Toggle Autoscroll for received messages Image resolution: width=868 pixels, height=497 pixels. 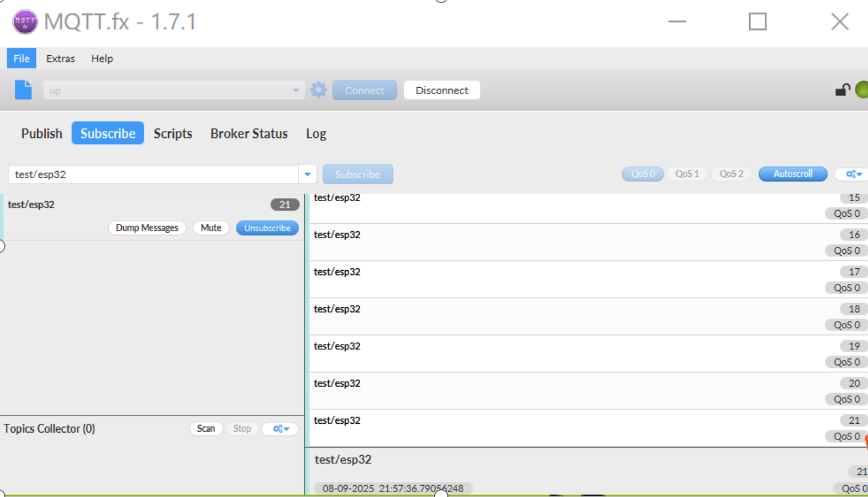click(793, 174)
